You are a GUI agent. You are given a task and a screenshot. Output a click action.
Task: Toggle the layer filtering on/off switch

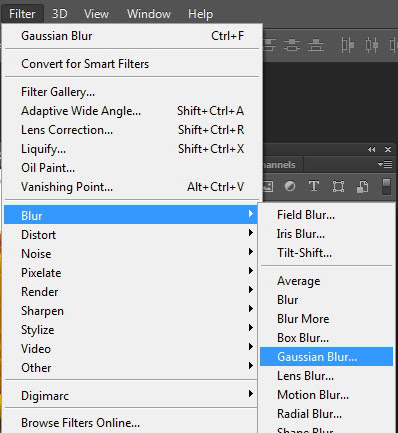point(386,187)
